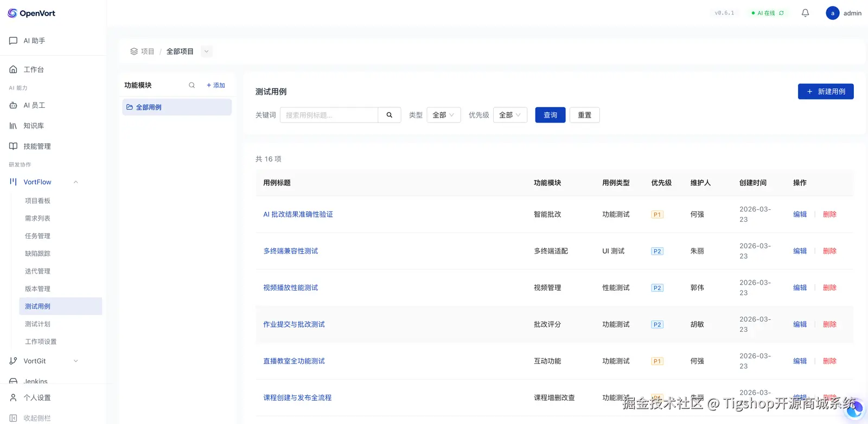The height and width of the screenshot is (424, 868).
Task: Open the 全部项目 dropdown arrow
Action: [x=206, y=52]
